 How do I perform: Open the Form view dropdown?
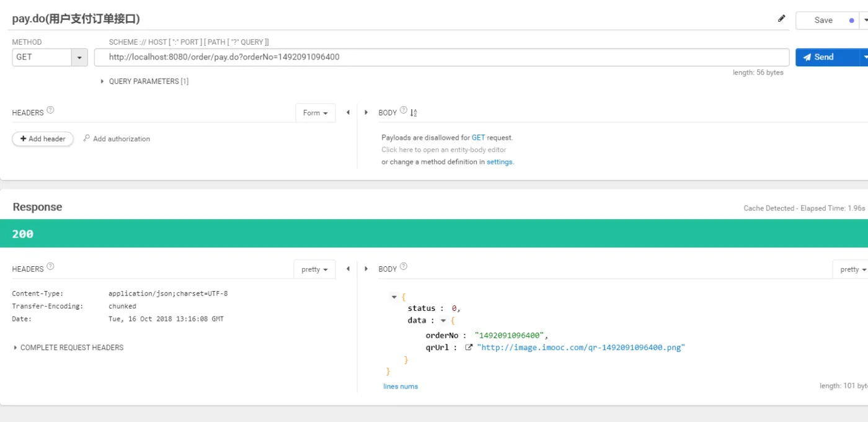point(315,113)
